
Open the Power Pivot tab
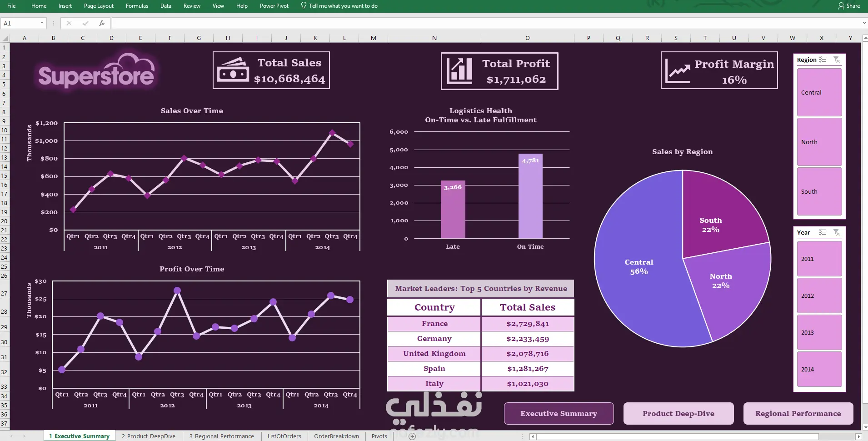(x=274, y=6)
